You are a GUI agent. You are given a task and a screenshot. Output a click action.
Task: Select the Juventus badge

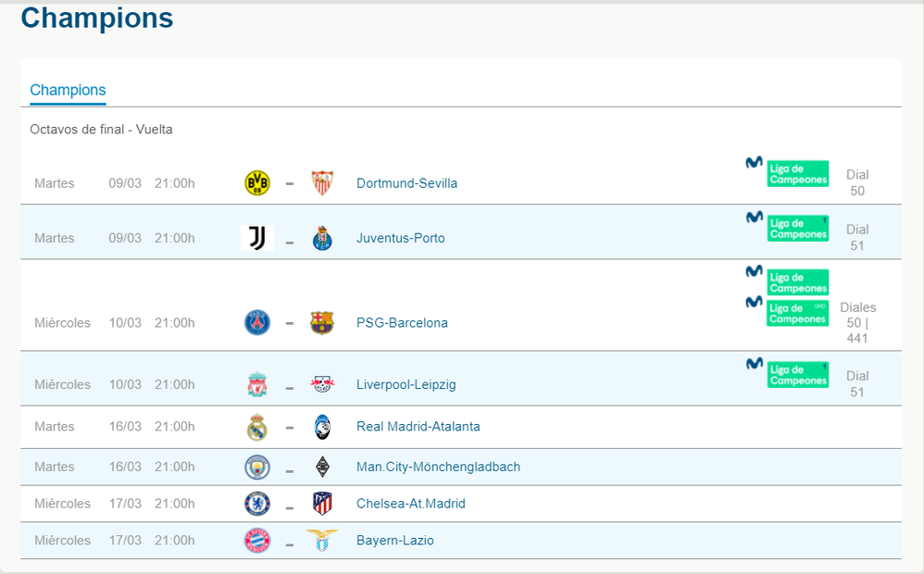click(257, 237)
